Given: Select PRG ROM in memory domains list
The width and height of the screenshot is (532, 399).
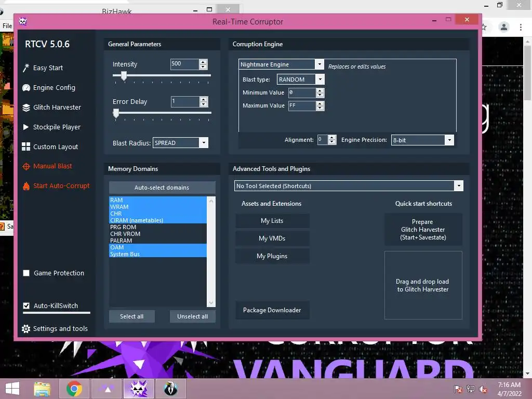Looking at the screenshot, I should tap(158, 227).
